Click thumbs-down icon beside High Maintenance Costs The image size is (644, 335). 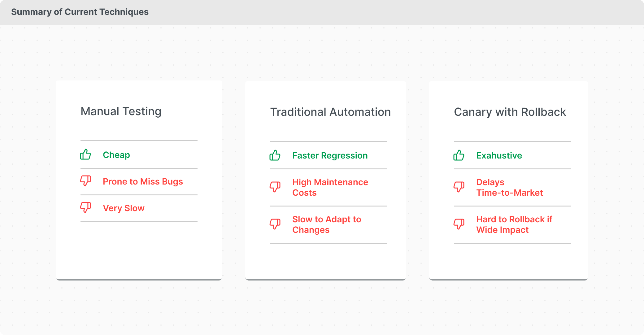275,187
